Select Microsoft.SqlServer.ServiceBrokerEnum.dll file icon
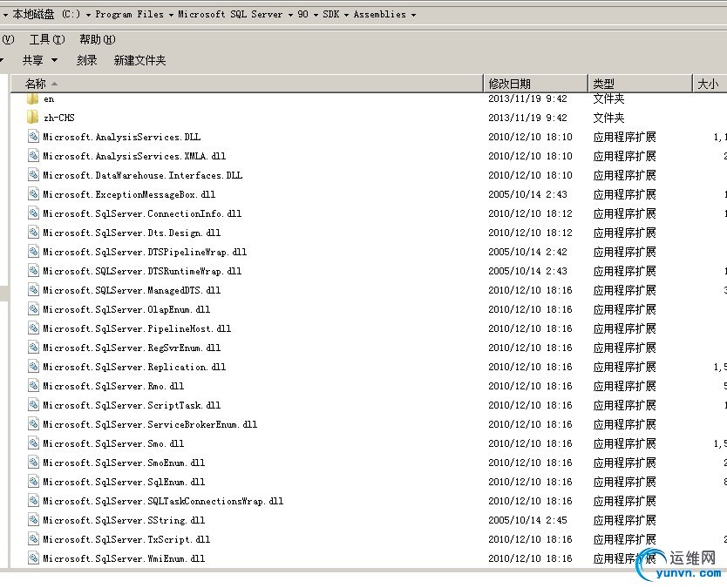This screenshot has width=727, height=588. coord(33,424)
